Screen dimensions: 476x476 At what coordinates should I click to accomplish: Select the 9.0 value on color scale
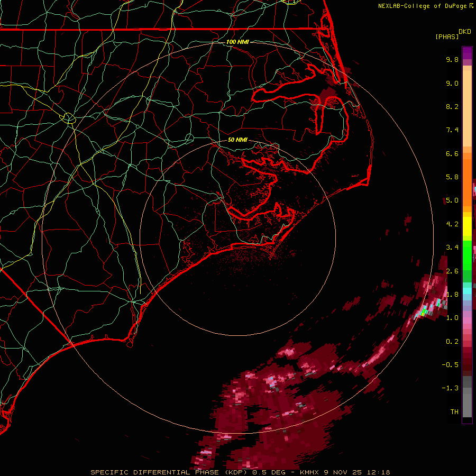tap(452, 84)
